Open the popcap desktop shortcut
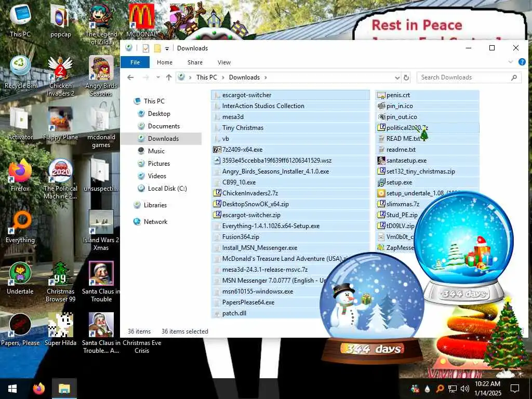This screenshot has height=399, width=532. pyautogui.click(x=60, y=20)
